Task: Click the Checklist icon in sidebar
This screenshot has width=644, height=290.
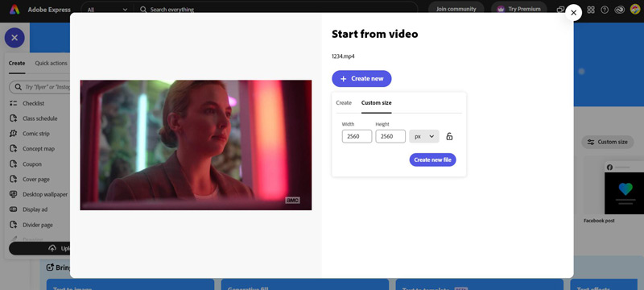Action: pyautogui.click(x=13, y=103)
